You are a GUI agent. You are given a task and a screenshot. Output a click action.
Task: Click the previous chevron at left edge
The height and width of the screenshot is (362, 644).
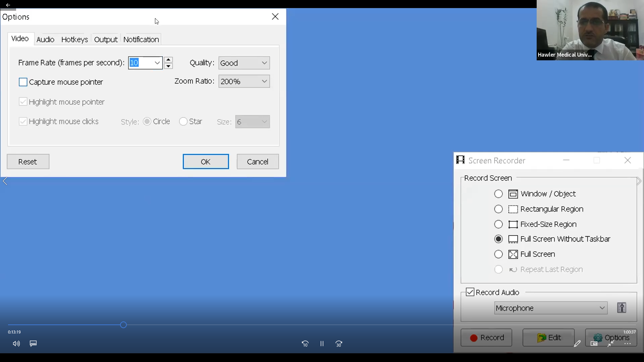coord(5,181)
